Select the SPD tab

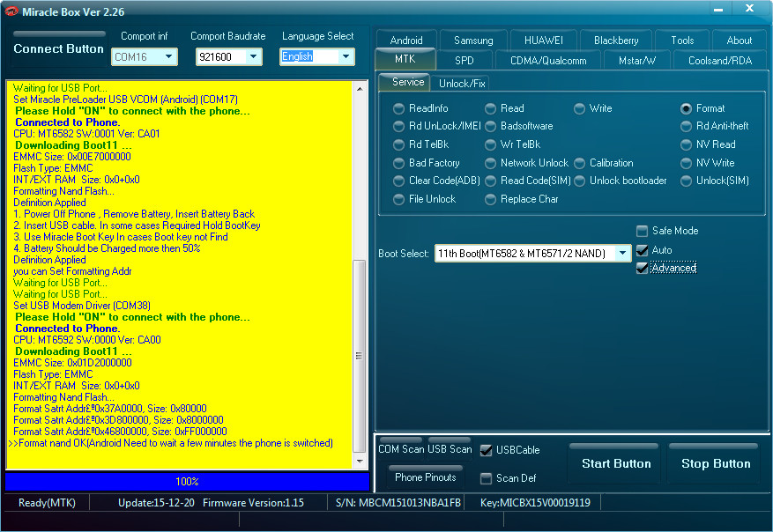point(464,61)
